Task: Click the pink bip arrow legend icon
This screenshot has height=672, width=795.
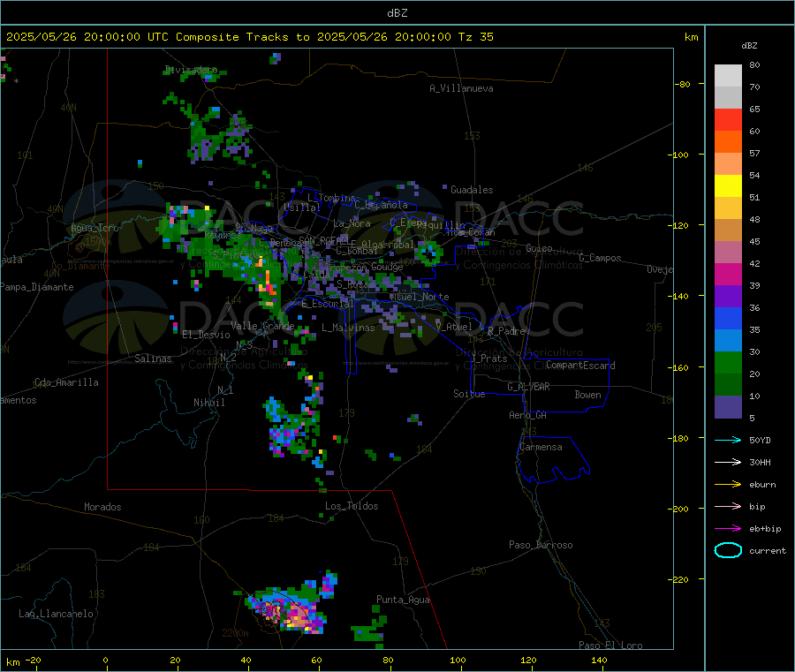Action: pyautogui.click(x=728, y=506)
